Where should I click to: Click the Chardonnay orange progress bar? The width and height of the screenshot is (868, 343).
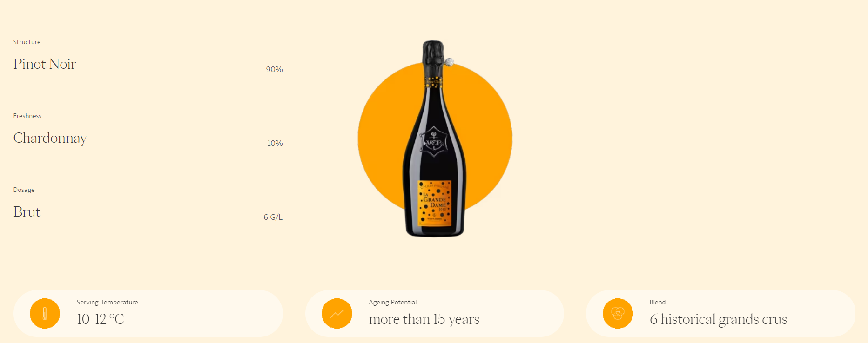[x=27, y=162]
